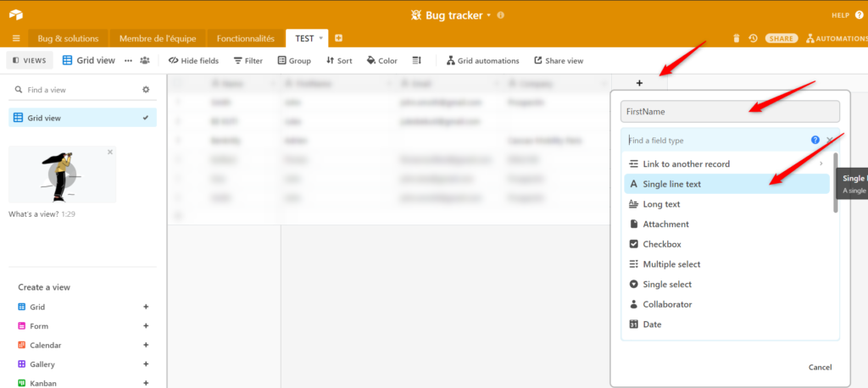This screenshot has width=868, height=388.
Task: Choose Checkbox field type
Action: (726, 244)
